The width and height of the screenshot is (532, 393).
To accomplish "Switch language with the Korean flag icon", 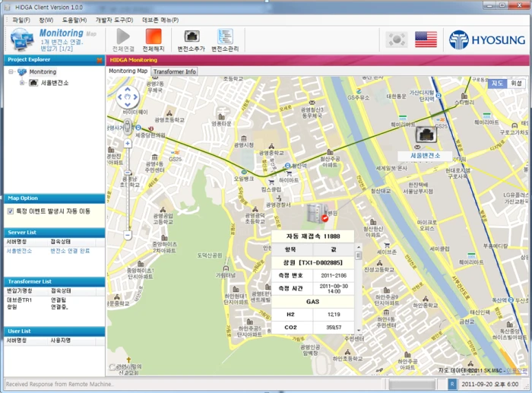I will [396, 40].
